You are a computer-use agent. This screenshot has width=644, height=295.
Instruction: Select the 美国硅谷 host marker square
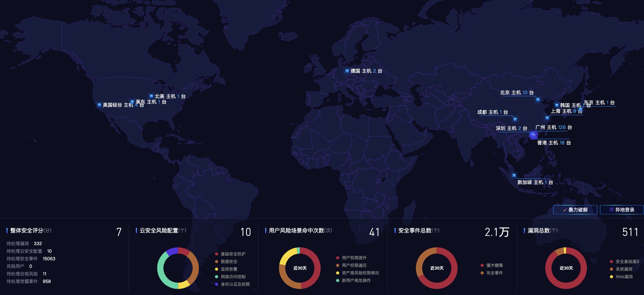(x=99, y=105)
